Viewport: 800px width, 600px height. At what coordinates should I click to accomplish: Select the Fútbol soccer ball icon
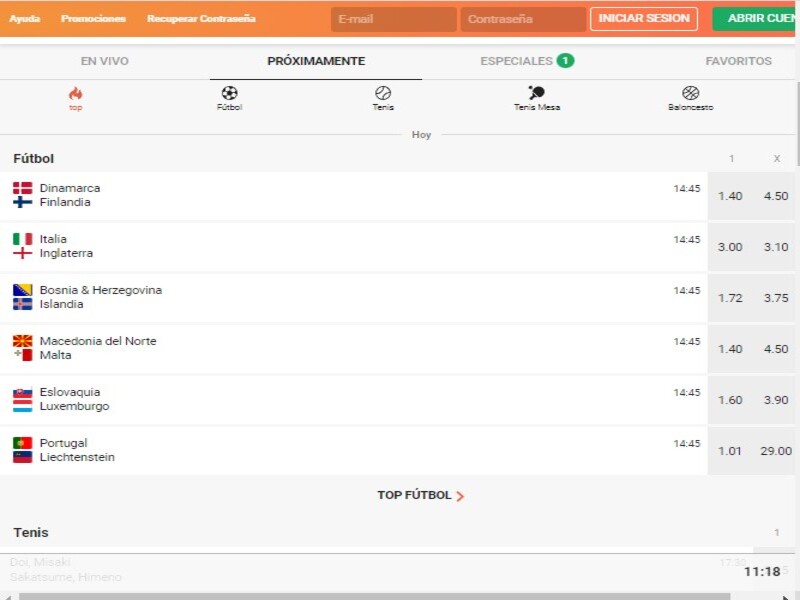(229, 93)
